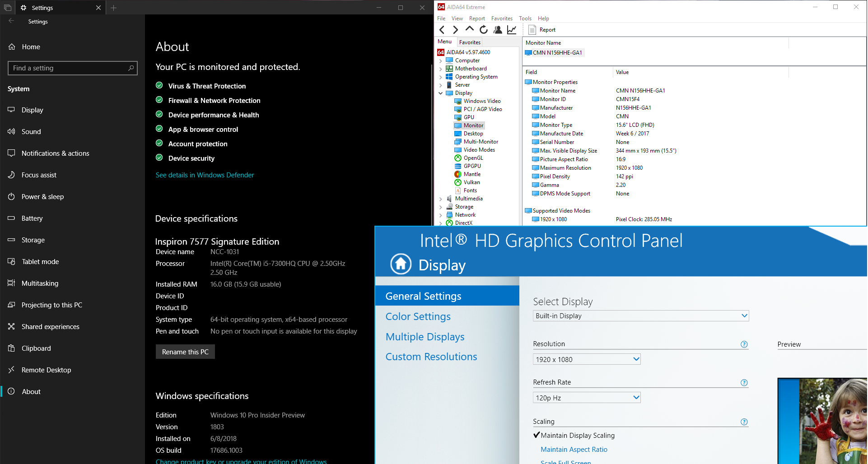
Task: Expand Motherboard node in AIDA64 tree
Action: click(441, 69)
